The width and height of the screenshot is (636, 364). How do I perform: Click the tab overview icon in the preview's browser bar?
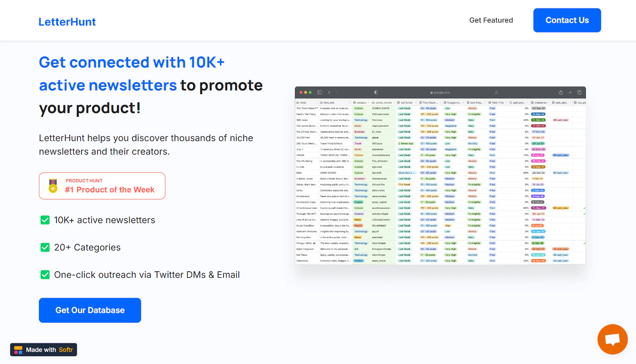click(x=580, y=92)
